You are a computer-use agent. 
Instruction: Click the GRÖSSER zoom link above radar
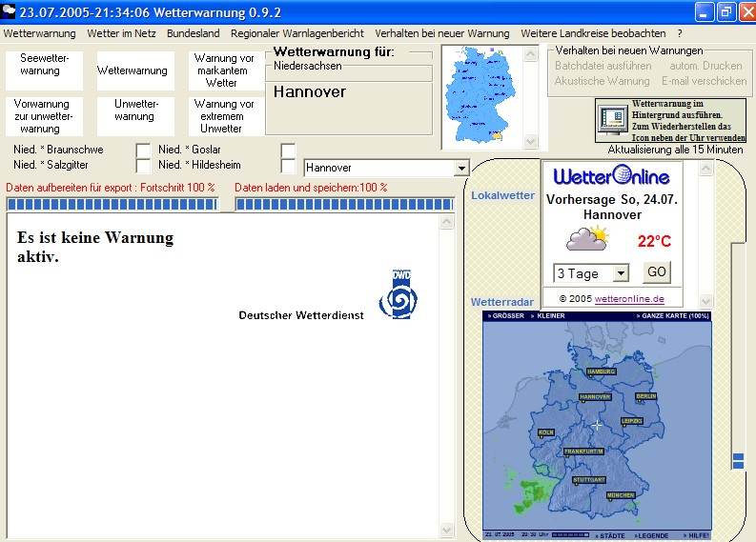pyautogui.click(x=506, y=315)
